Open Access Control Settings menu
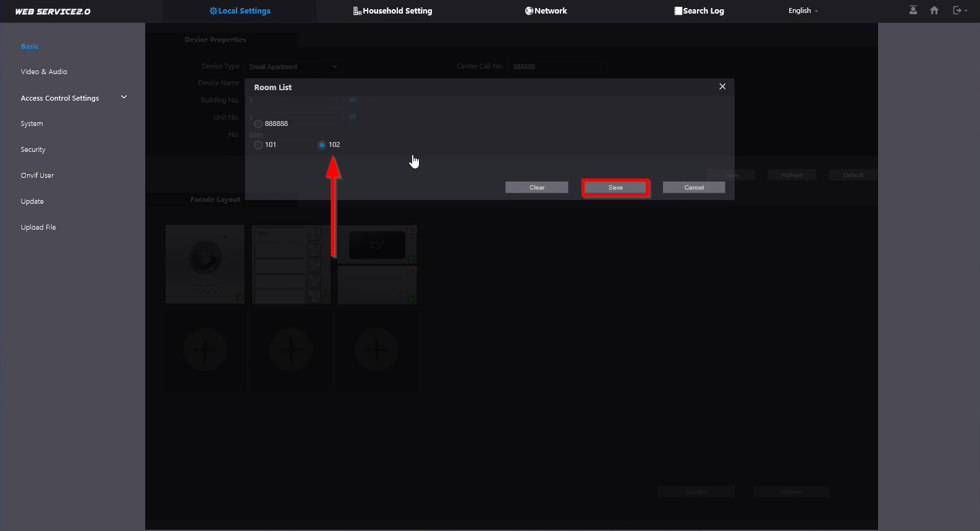 60,98
